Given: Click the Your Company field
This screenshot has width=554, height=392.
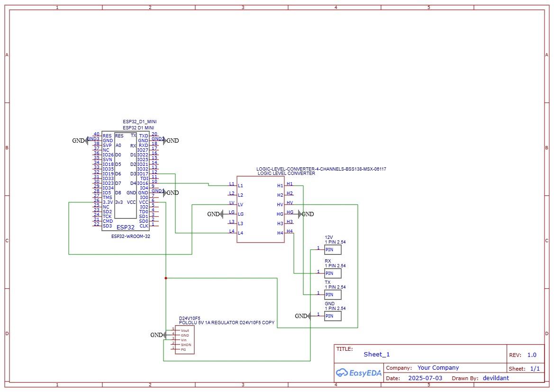Looking at the screenshot, I should click(438, 368).
